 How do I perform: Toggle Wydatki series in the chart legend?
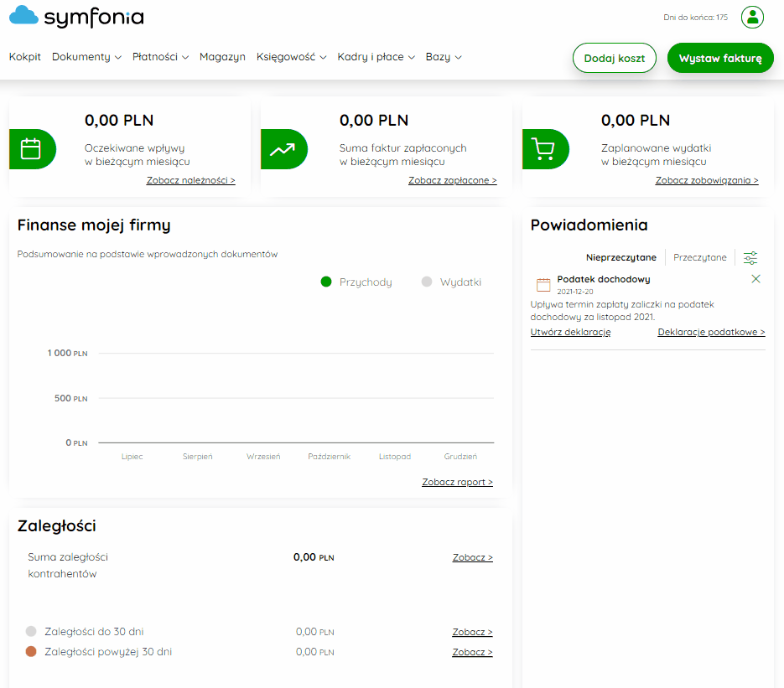click(x=451, y=282)
